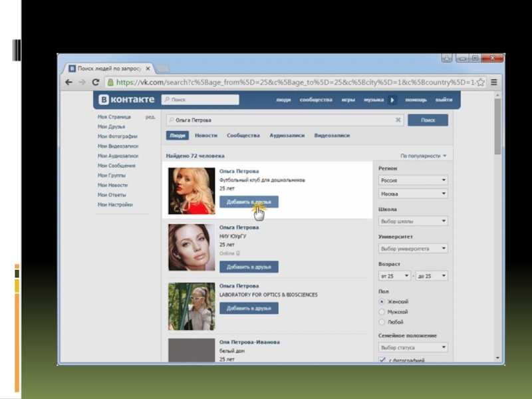Open the Chrome menu hamburger icon
Image resolution: width=532 pixels, height=399 pixels.
coord(494,82)
